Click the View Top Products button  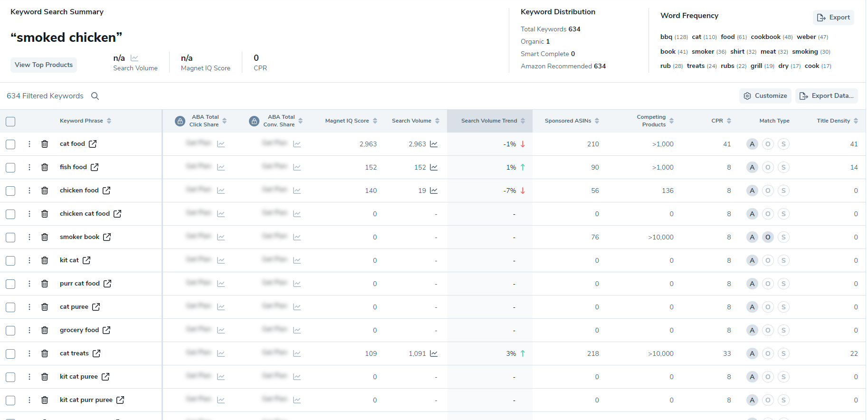(x=44, y=65)
